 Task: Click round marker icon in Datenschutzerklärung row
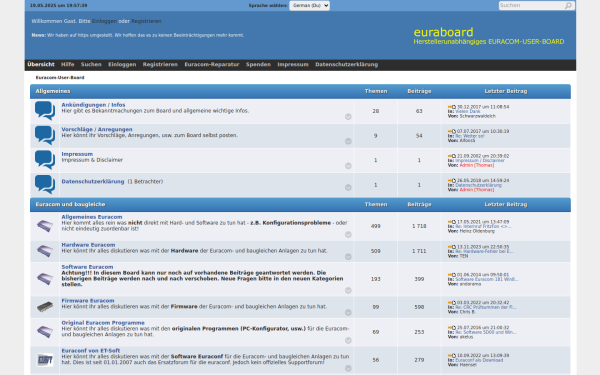(x=348, y=187)
